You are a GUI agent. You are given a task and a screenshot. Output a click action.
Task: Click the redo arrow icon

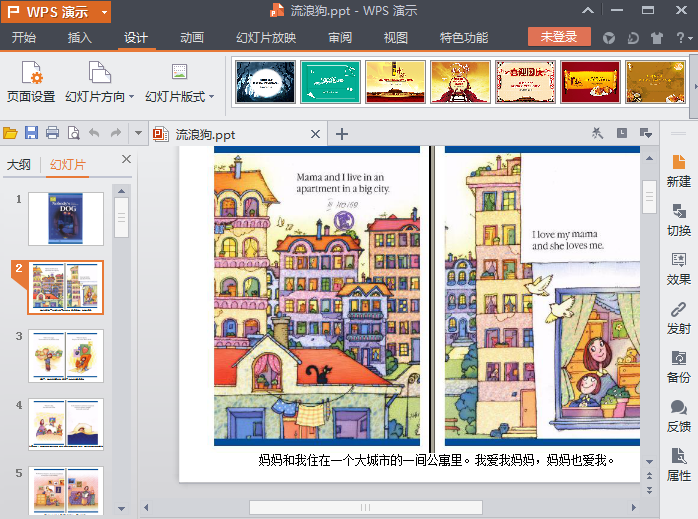tap(116, 133)
